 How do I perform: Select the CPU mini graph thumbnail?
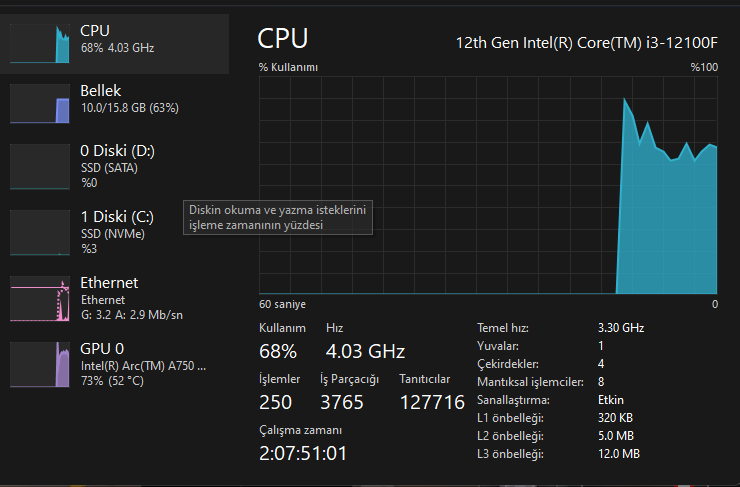pyautogui.click(x=40, y=40)
